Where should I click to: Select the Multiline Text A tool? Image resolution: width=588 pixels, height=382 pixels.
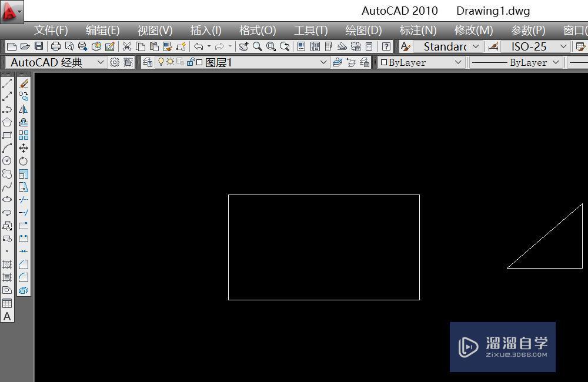7,316
